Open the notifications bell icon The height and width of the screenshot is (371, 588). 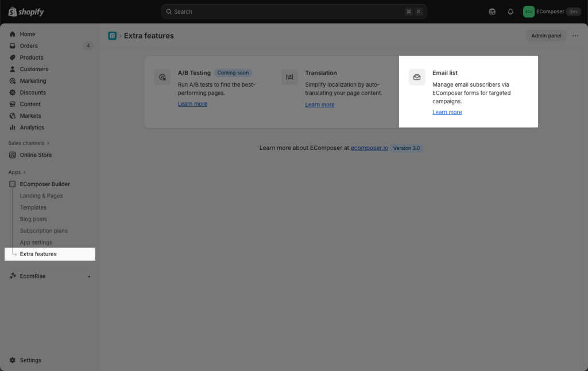pos(510,11)
